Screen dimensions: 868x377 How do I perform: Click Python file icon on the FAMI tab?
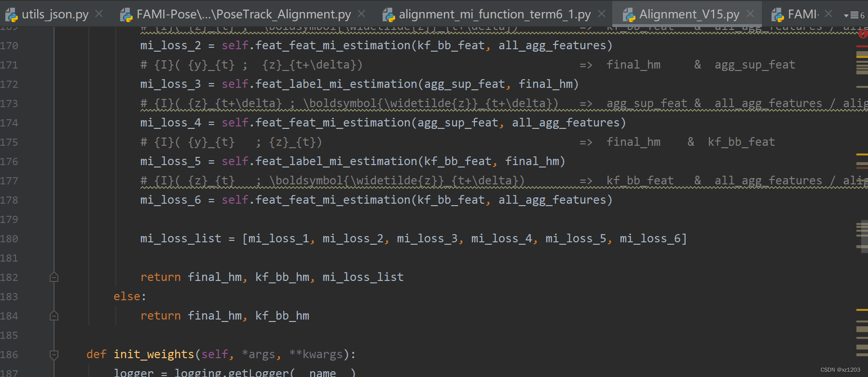click(778, 15)
